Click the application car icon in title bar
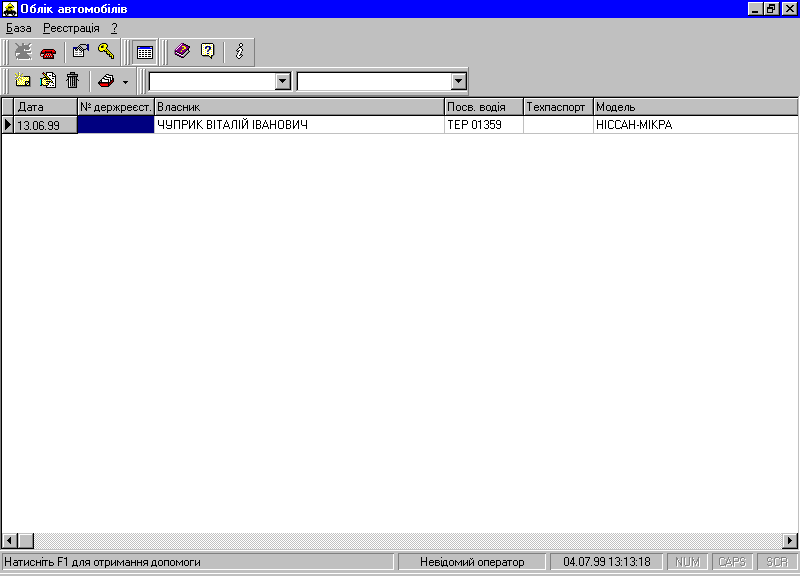Viewport: 800px width, 576px height. pos(10,9)
